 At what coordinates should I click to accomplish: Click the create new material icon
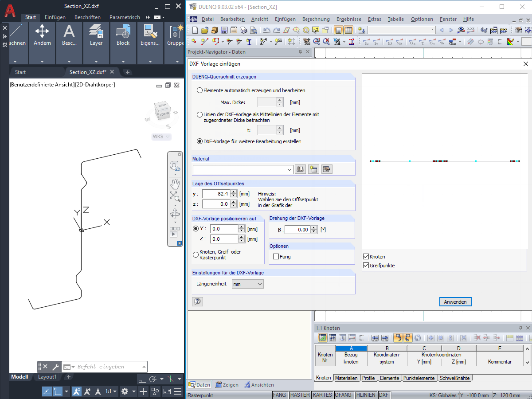314,169
